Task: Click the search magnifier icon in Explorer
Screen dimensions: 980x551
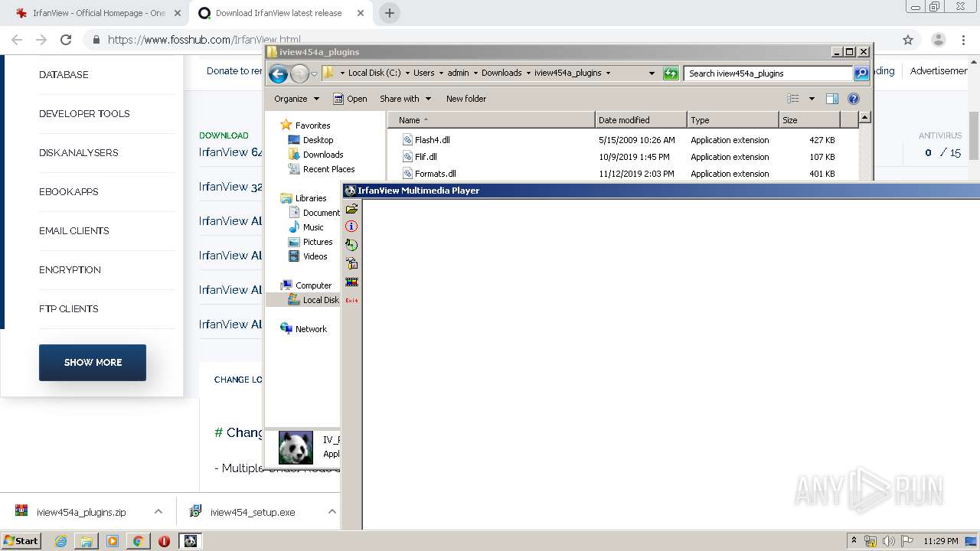Action: [x=861, y=73]
